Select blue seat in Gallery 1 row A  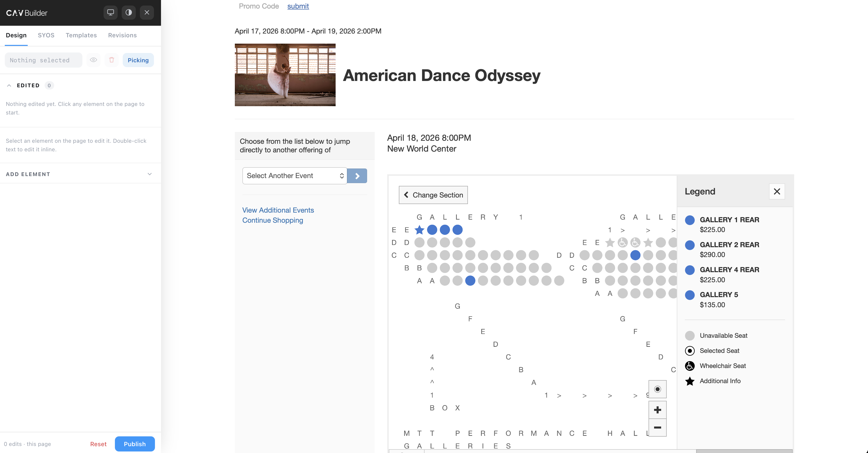coord(470,281)
